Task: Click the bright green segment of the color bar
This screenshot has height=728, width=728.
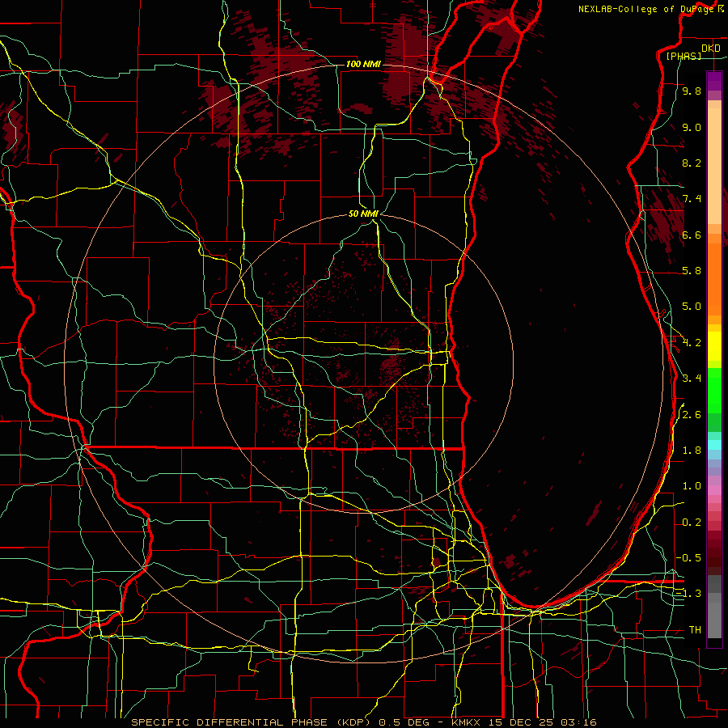Action: 714,392
